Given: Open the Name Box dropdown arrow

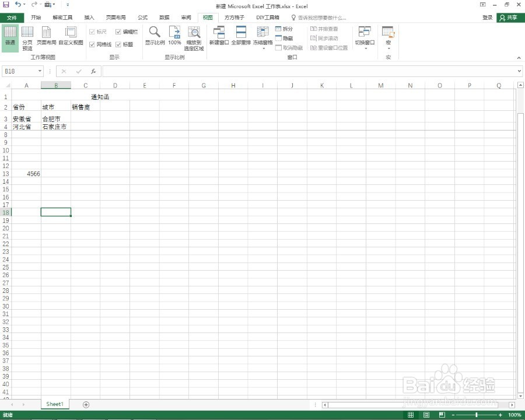Looking at the screenshot, I should point(40,71).
